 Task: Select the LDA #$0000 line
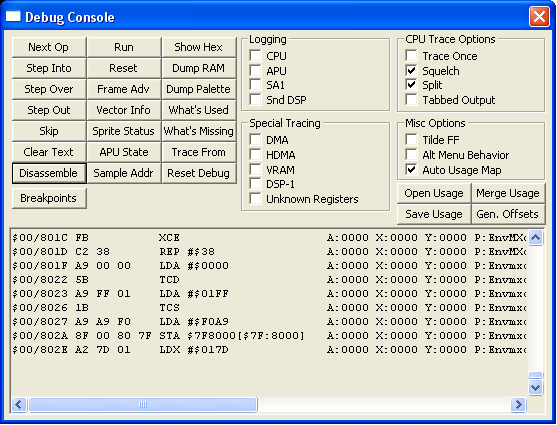pyautogui.click(x=269, y=266)
